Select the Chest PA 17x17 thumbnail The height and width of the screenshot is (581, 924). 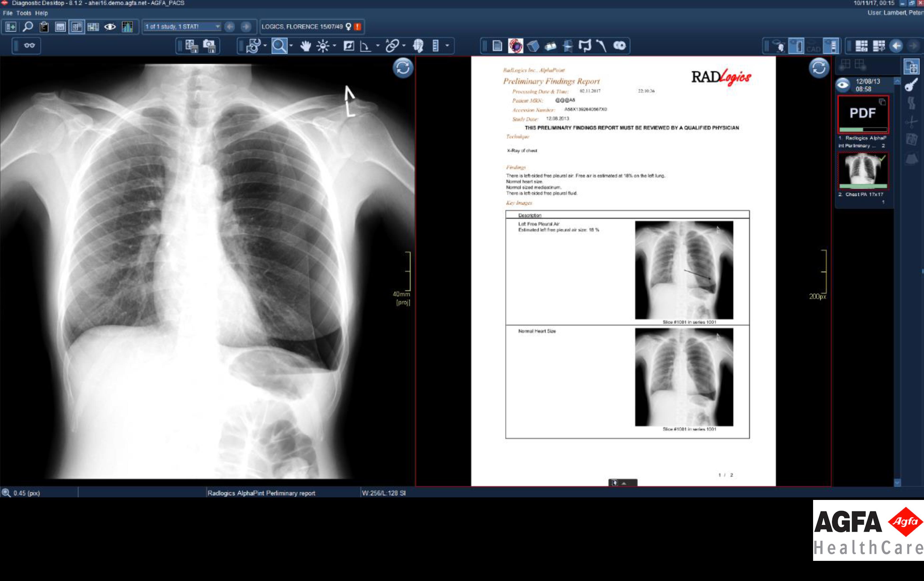[863, 170]
